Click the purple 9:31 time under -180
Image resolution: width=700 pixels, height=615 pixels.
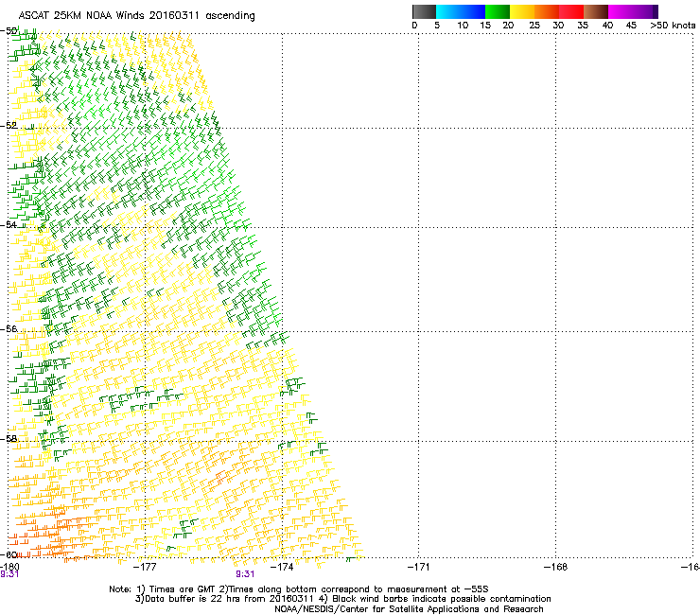(9, 574)
